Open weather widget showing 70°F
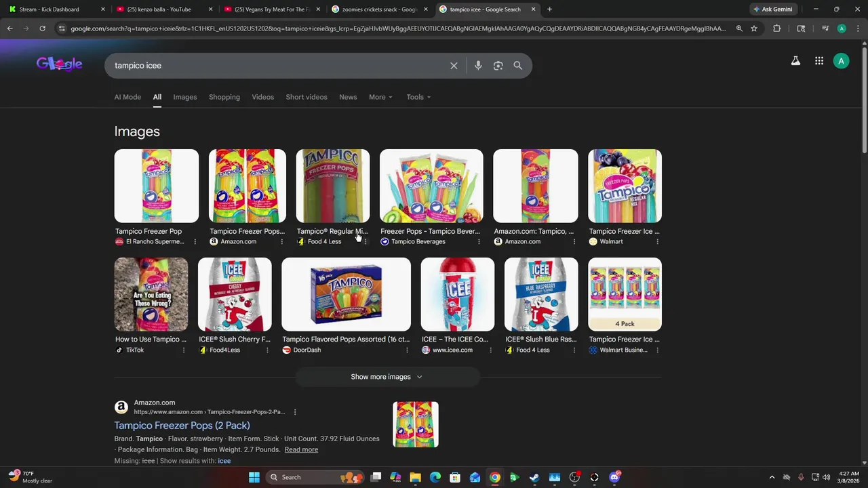 point(31,477)
